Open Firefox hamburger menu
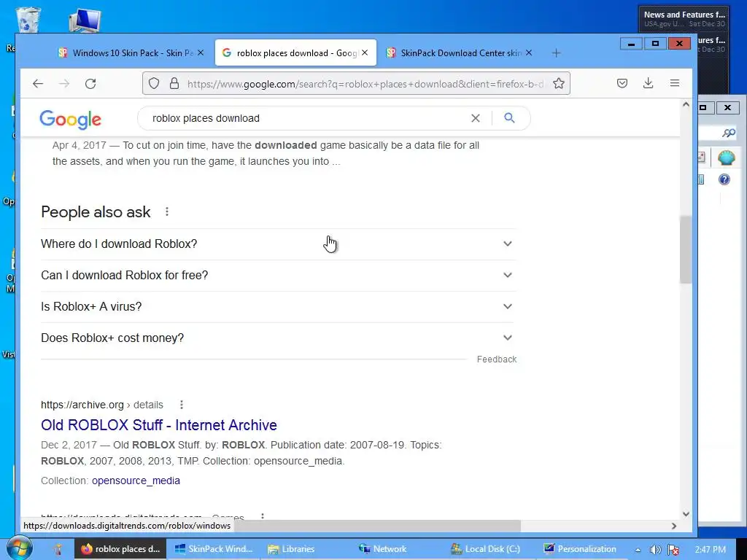 (675, 83)
